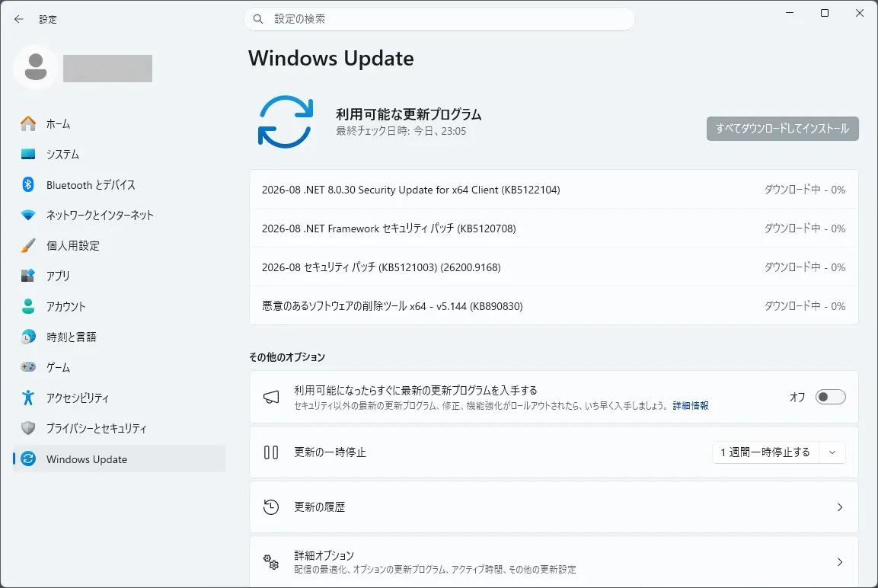Image resolution: width=878 pixels, height=588 pixels.
Task: Open the ホーム settings page
Action: 119,123
